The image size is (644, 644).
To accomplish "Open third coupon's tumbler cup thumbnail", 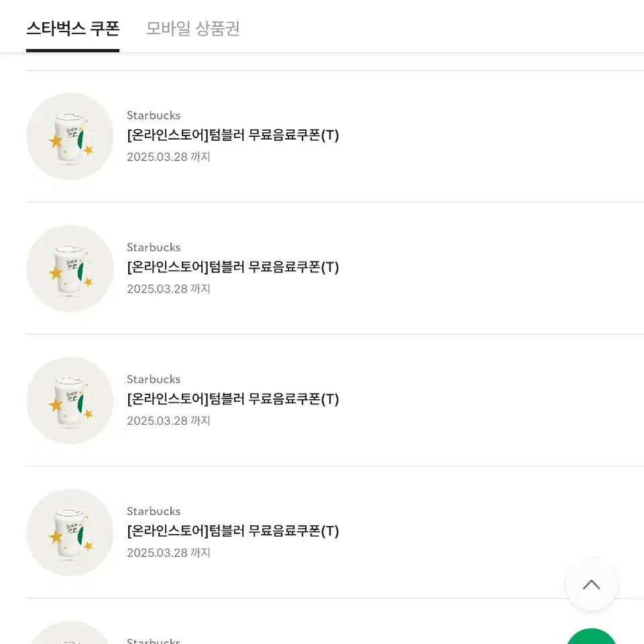I will pos(70,400).
